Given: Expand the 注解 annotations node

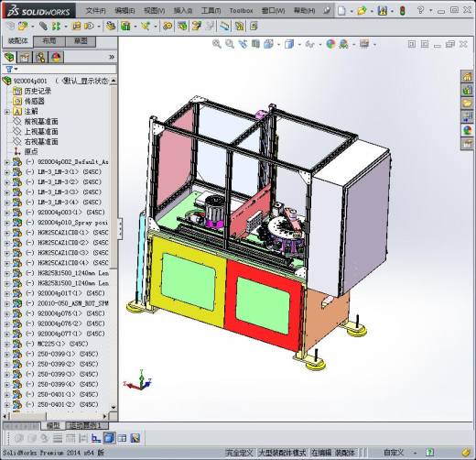Looking at the screenshot, I should pyautogui.click(x=6, y=112).
